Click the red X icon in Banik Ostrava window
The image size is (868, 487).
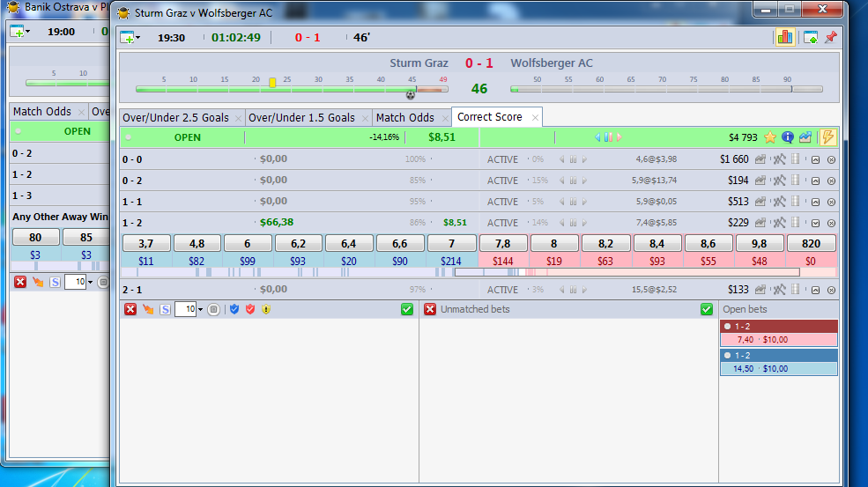[x=20, y=282]
